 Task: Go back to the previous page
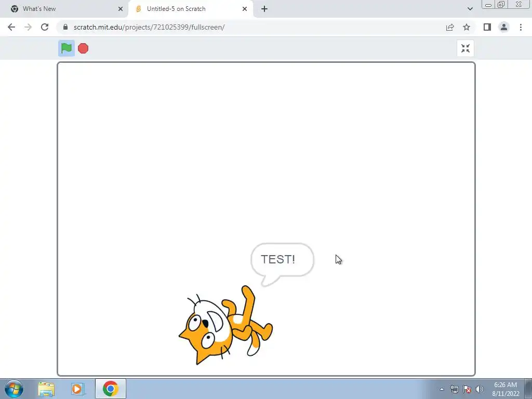click(x=11, y=27)
